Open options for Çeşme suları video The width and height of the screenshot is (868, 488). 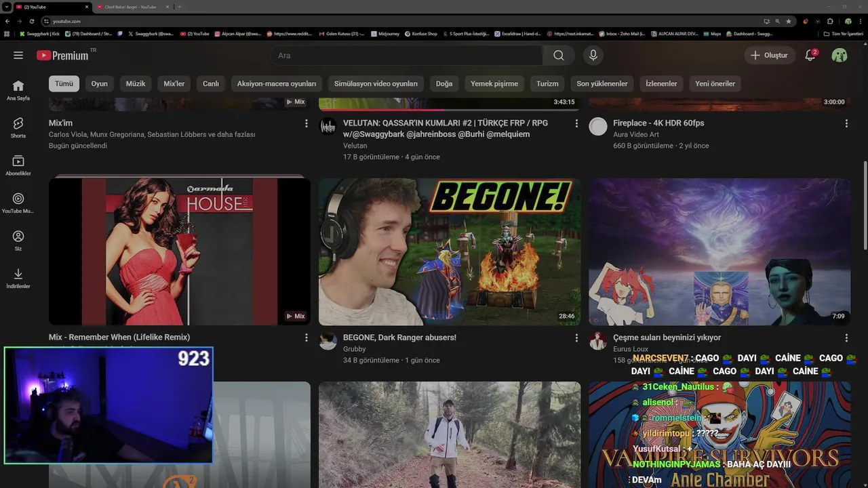point(846,338)
